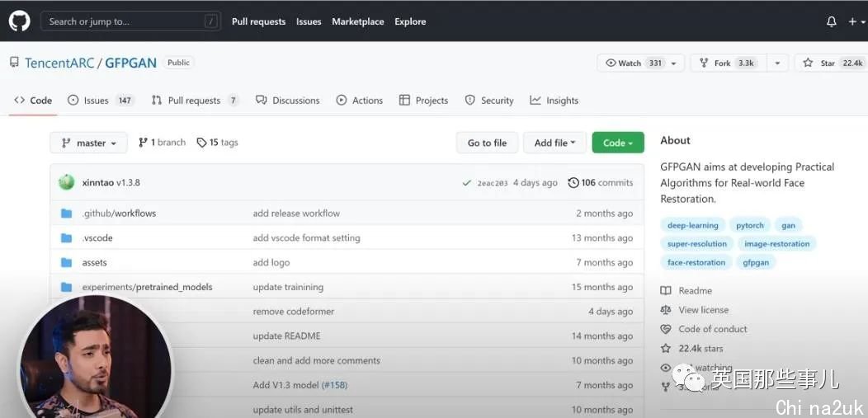Open the 'update trainining' commit message
Viewport: 868px width, 418px height.
tap(288, 287)
